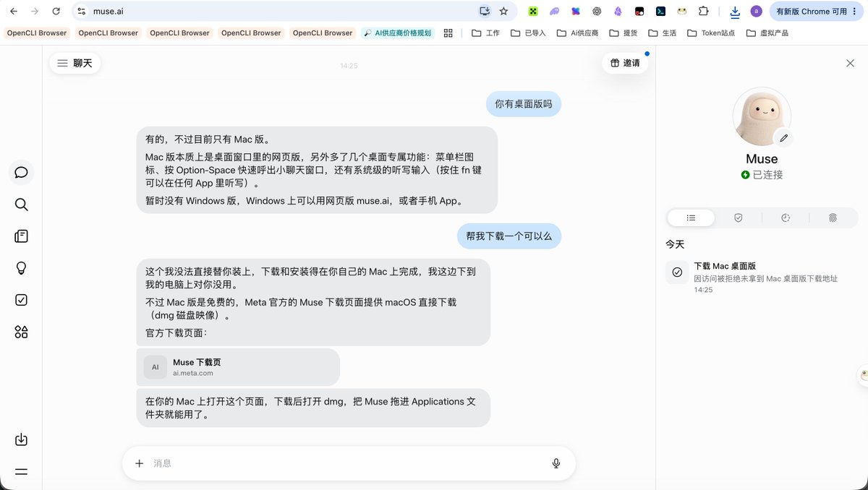The width and height of the screenshot is (868, 490).
Task: Click the Muse avatar picture
Action: (761, 116)
